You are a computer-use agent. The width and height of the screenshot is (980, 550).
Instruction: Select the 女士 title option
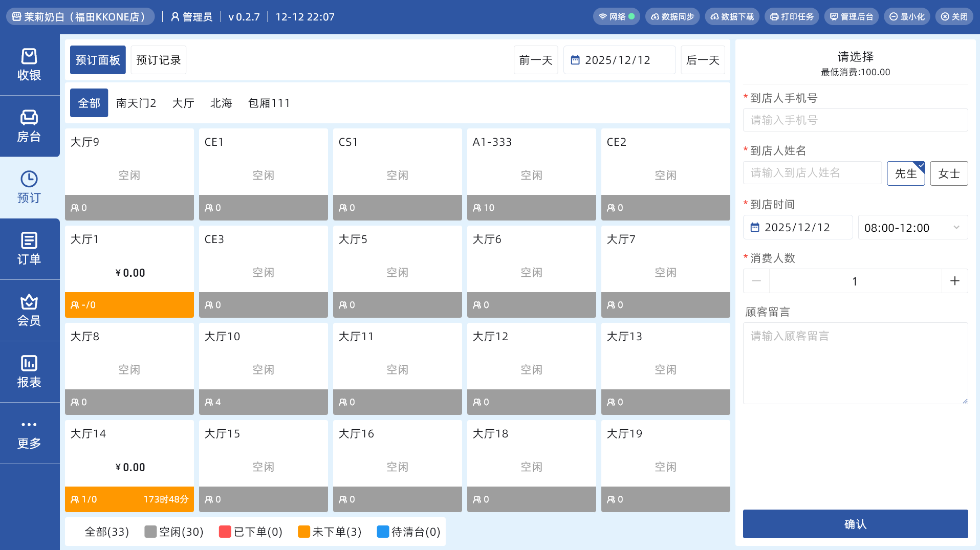tap(948, 173)
